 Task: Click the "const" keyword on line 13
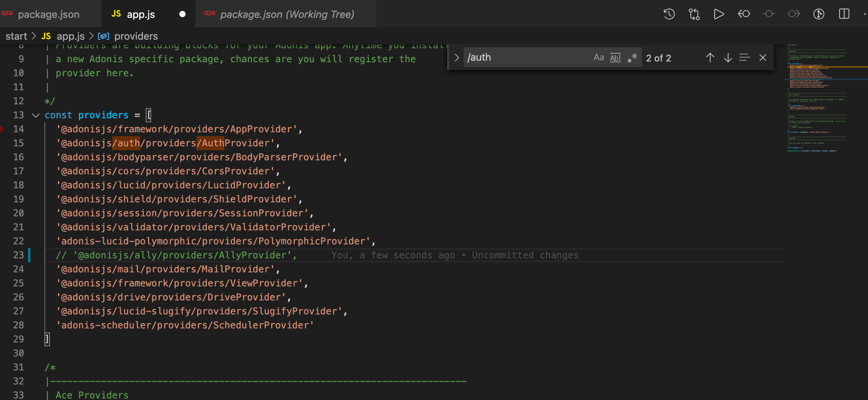click(x=58, y=115)
